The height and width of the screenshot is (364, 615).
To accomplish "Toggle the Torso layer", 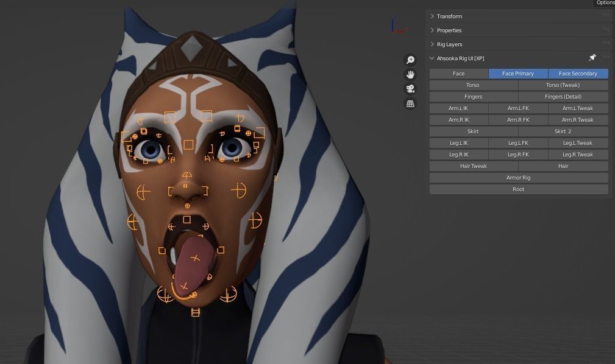I will click(x=474, y=85).
